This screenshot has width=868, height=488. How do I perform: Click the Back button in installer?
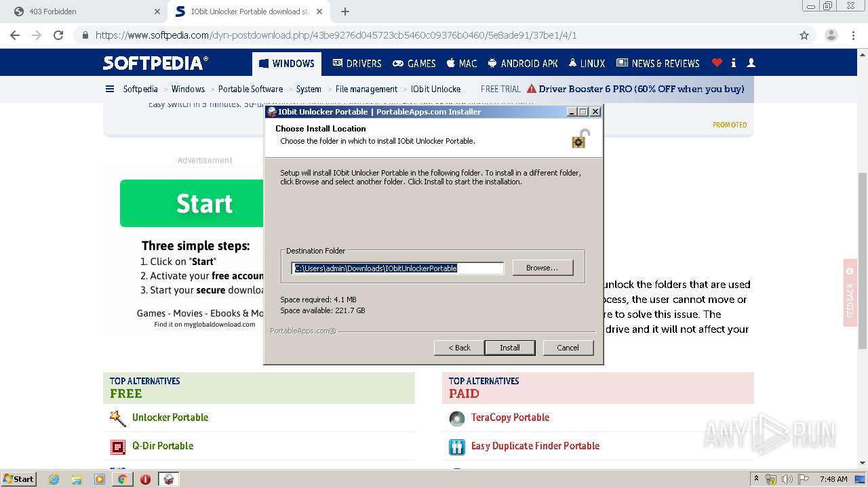click(x=459, y=348)
